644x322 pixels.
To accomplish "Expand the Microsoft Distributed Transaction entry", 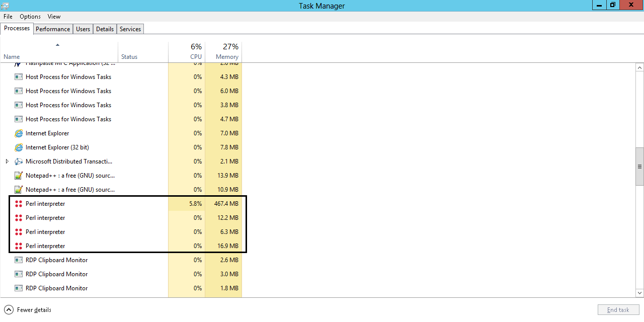I will 7,161.
